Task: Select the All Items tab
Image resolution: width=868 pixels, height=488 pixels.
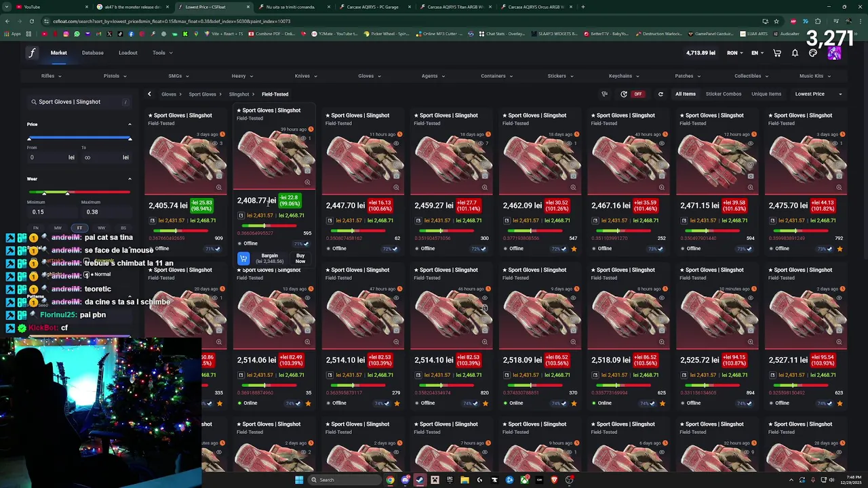Action: 686,94
